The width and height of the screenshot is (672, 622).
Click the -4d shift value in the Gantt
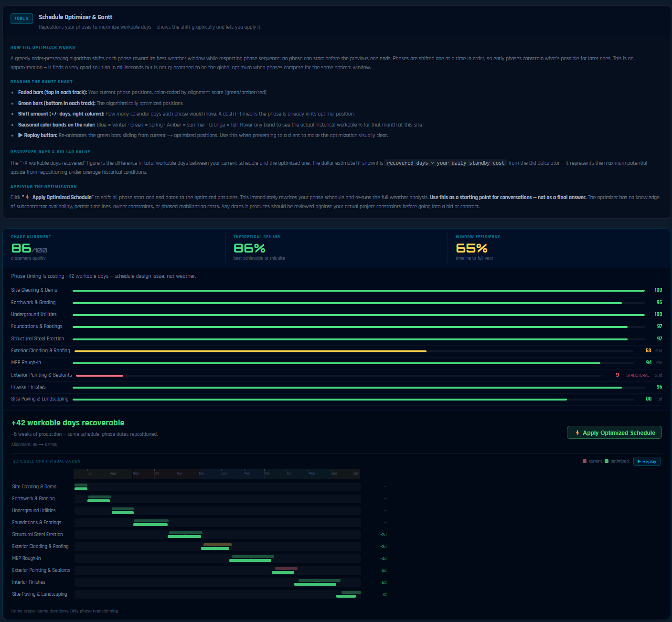[384, 559]
